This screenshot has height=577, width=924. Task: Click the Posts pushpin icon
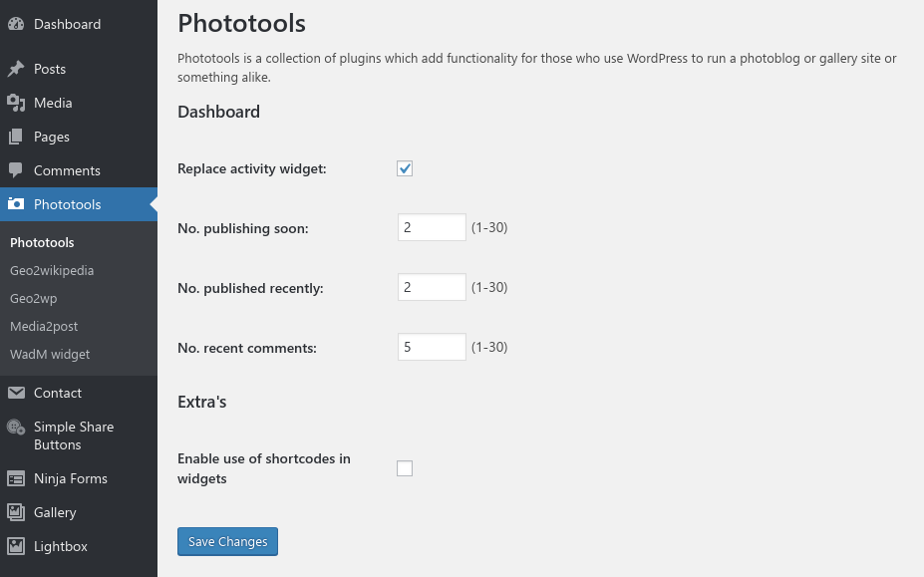click(x=16, y=69)
